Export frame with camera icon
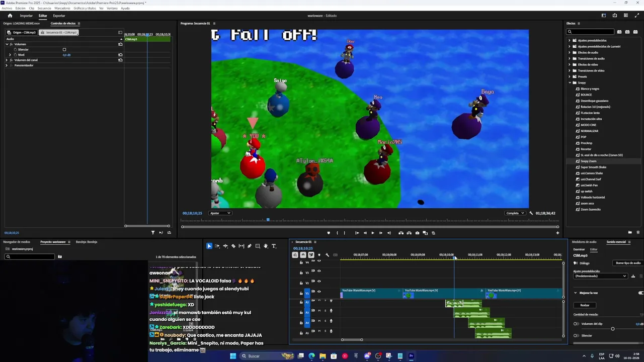644x362 pixels. click(417, 233)
